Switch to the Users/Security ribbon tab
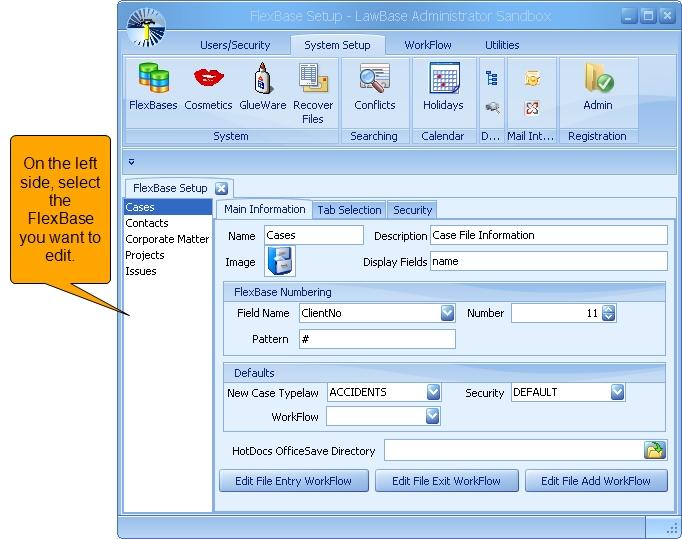 [235, 45]
